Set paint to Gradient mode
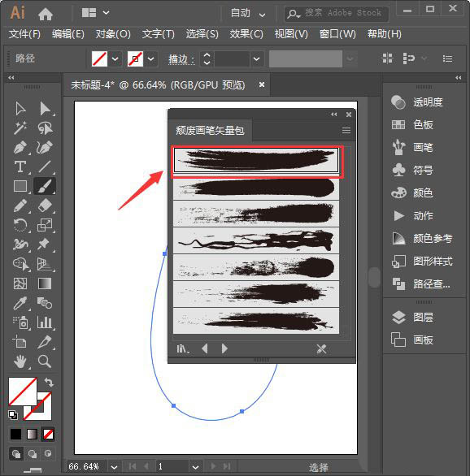 32,434
